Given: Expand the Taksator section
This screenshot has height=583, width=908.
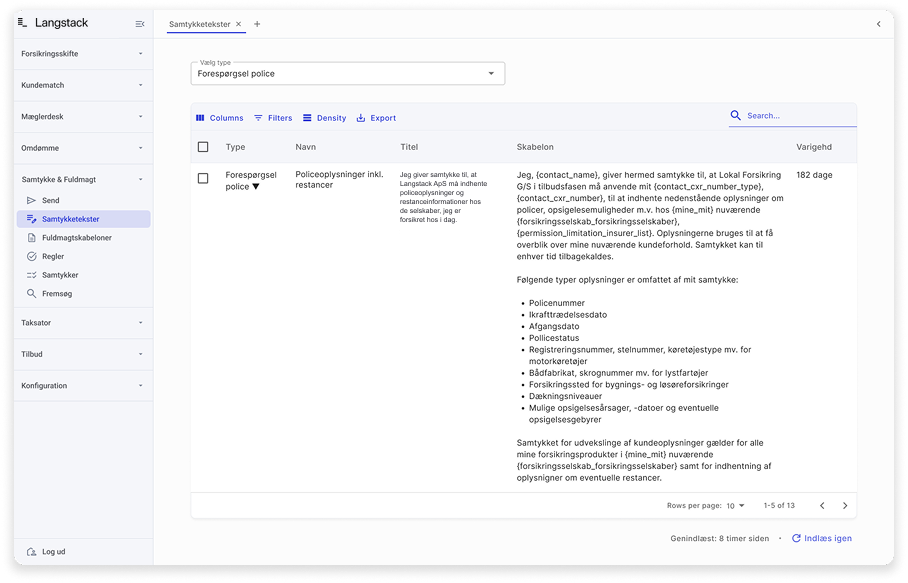Looking at the screenshot, I should click(82, 322).
